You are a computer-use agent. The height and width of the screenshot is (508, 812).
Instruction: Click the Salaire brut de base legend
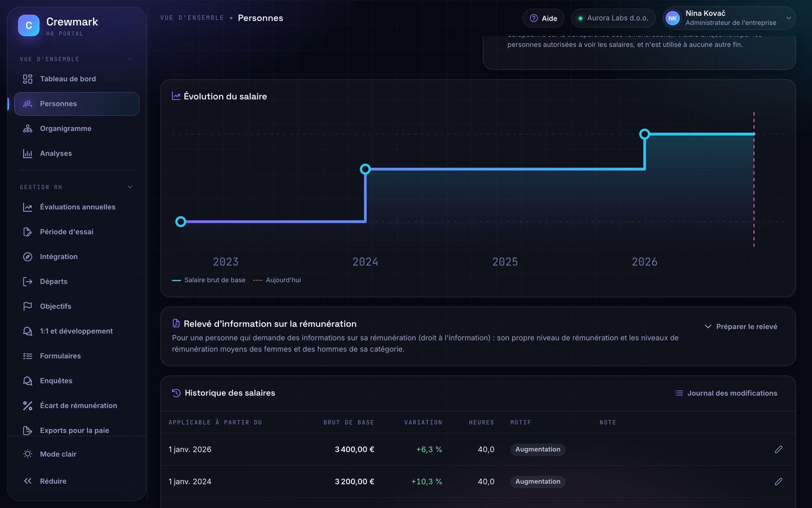pos(209,280)
